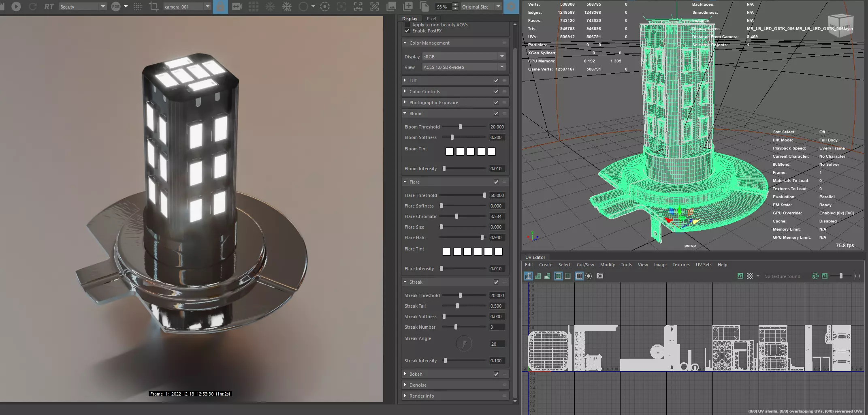The width and height of the screenshot is (868, 415).
Task: Open the Beauty AOV dropdown
Action: (x=82, y=7)
